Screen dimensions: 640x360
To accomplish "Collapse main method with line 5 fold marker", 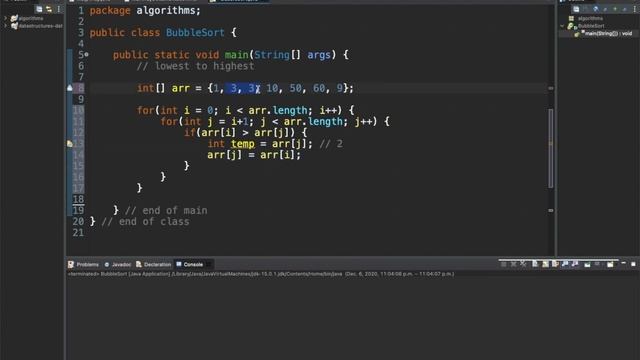I will pyautogui.click(x=87, y=54).
